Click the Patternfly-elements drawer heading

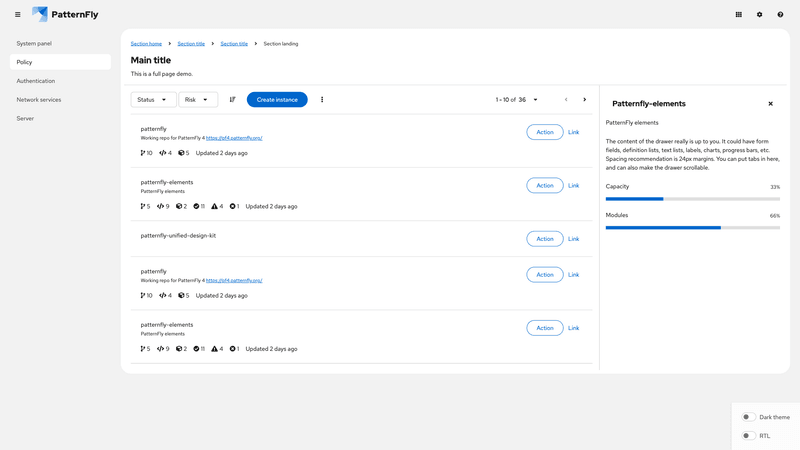(x=648, y=104)
